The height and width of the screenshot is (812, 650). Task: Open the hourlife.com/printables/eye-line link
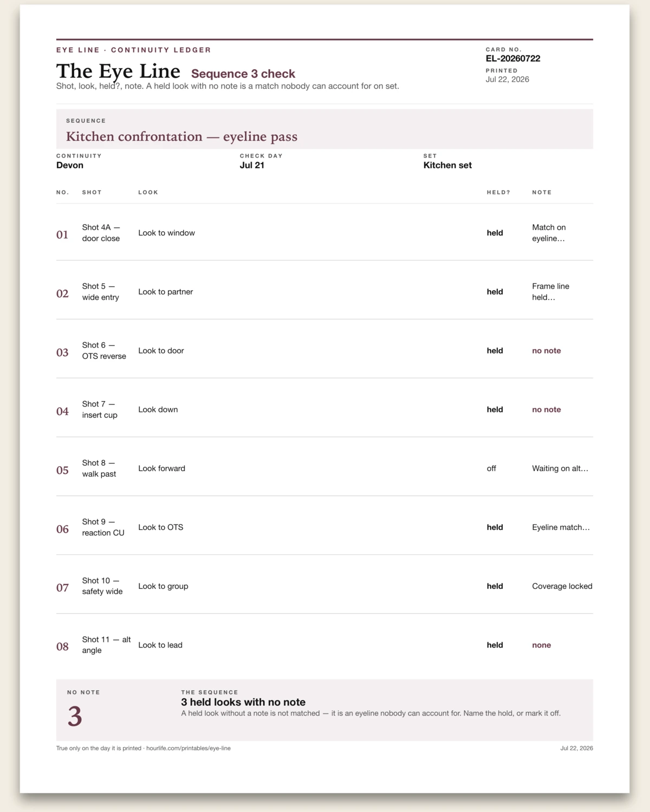tap(188, 748)
